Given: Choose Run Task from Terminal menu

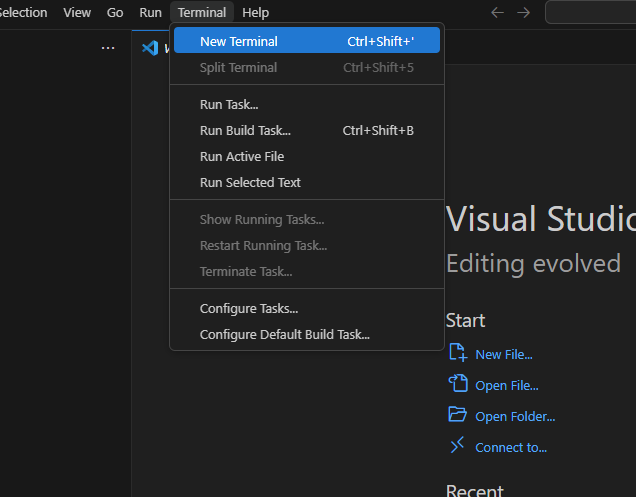Looking at the screenshot, I should click(x=229, y=104).
